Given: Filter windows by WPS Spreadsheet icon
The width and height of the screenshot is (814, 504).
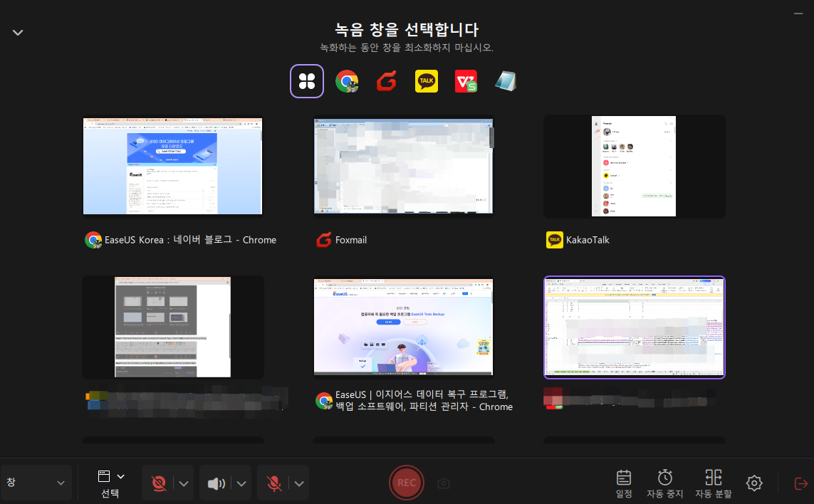Looking at the screenshot, I should click(466, 81).
